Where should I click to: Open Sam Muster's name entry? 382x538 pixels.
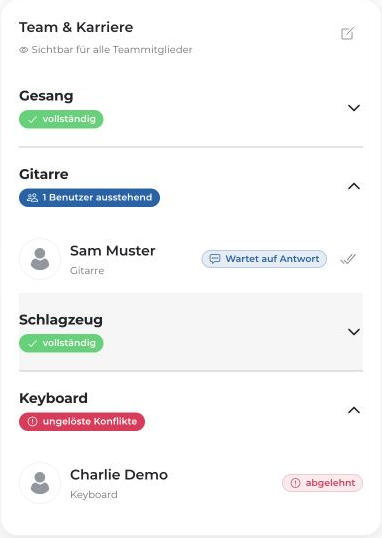113,251
